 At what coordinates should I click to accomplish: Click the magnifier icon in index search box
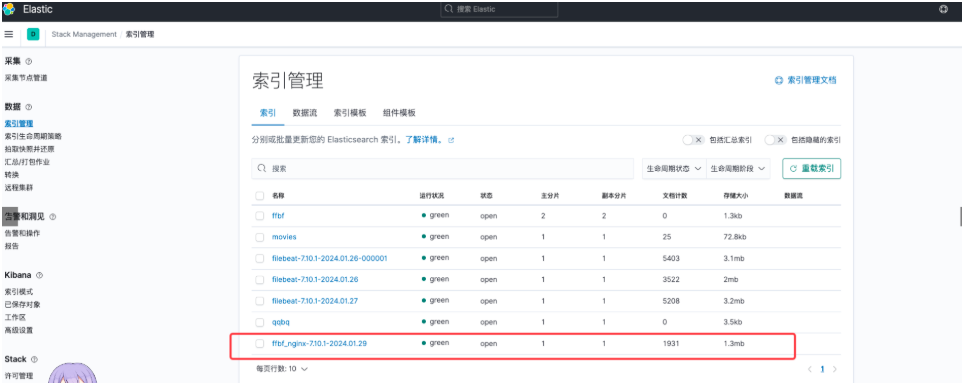[x=261, y=168]
